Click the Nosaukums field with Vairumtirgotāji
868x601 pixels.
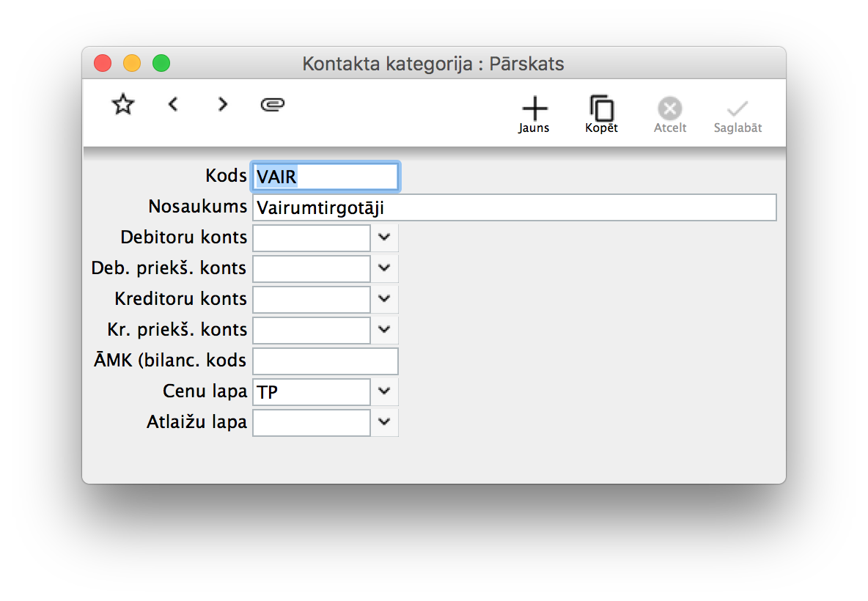coord(514,207)
